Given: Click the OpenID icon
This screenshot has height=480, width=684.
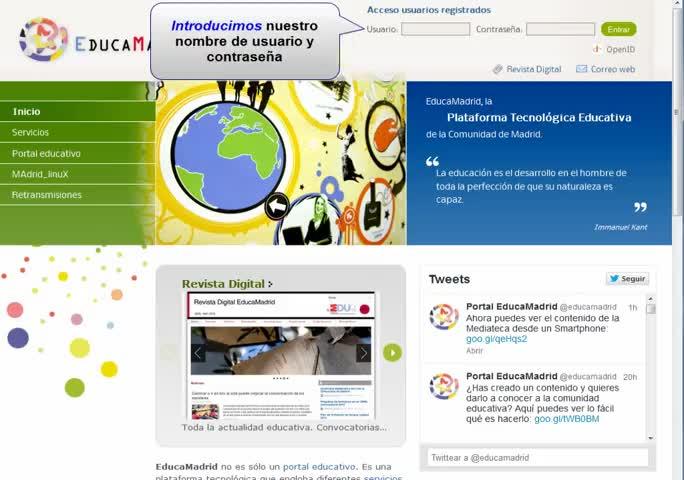Looking at the screenshot, I should click(597, 49).
